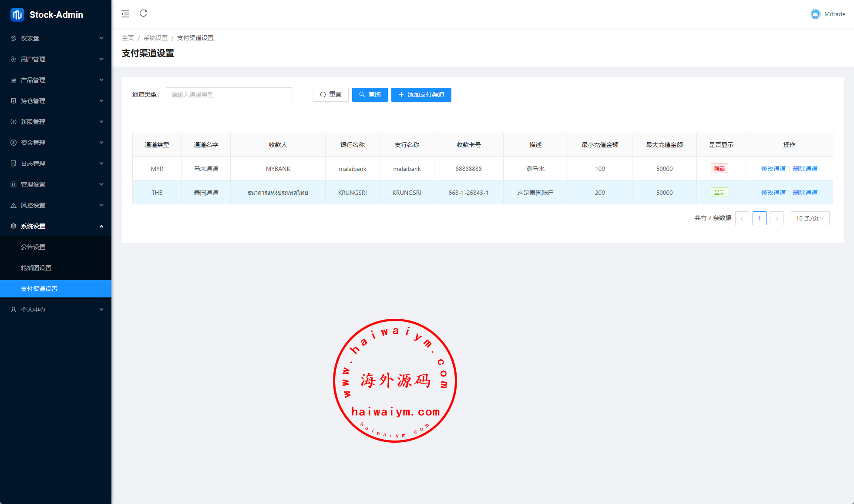Open the 公告设置 submenu item

pos(33,247)
